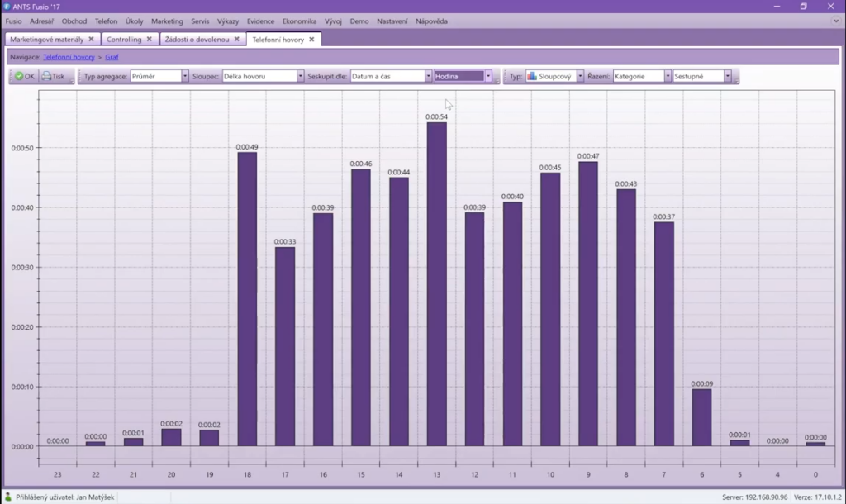Image resolution: width=846 pixels, height=504 pixels.
Task: Click the ANTS Fusio app icon
Action: pyautogui.click(x=7, y=7)
